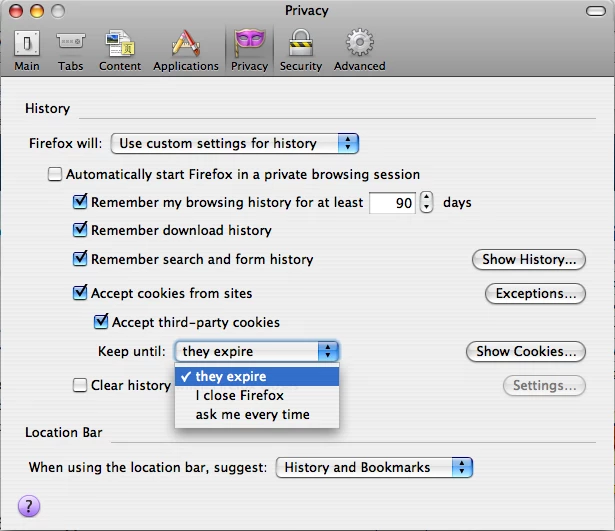Open the location bar suggest dropdown
Screen dimensions: 615x531
click(374, 467)
